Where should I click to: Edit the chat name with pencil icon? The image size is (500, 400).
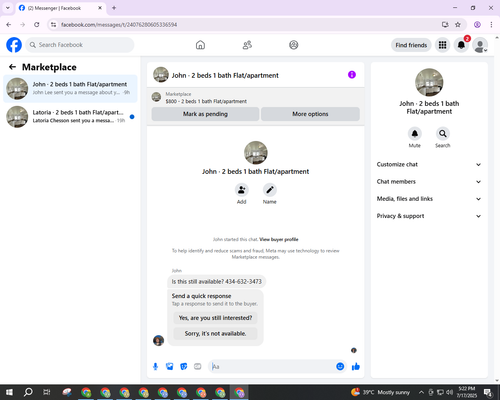tap(270, 190)
